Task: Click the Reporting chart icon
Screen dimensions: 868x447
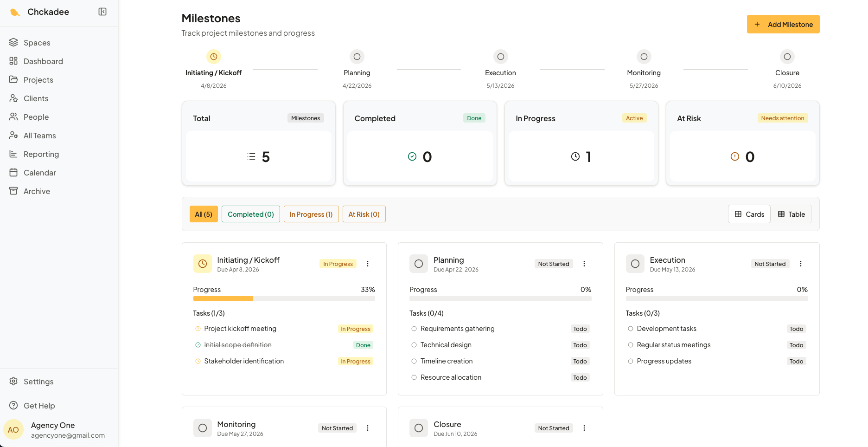Action: (13, 154)
